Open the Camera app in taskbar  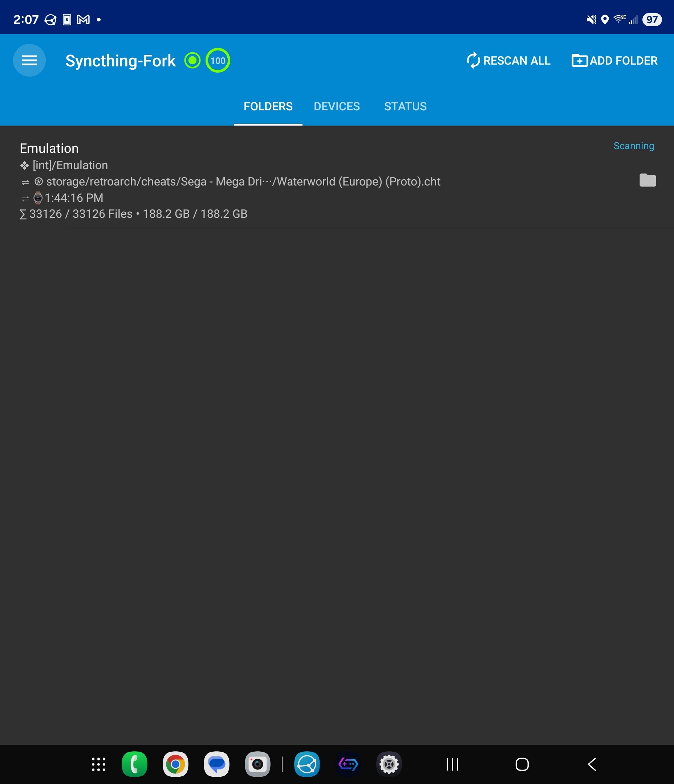[257, 764]
